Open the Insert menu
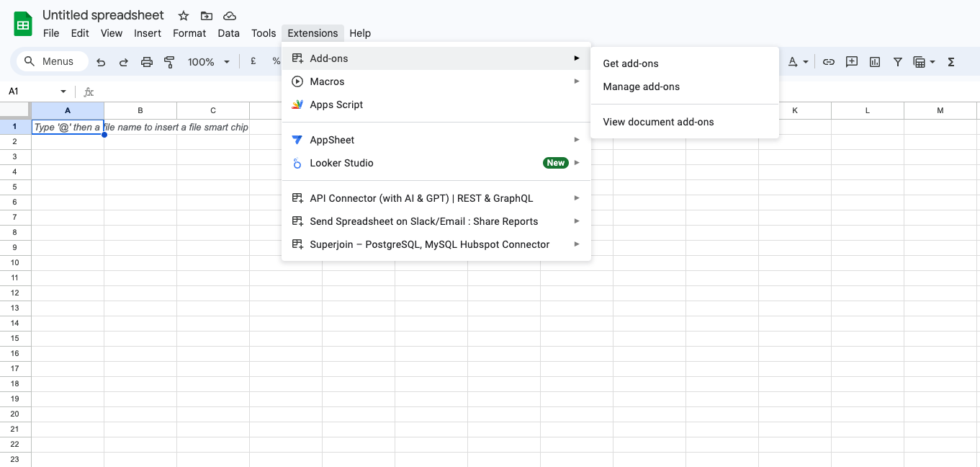 click(x=148, y=33)
